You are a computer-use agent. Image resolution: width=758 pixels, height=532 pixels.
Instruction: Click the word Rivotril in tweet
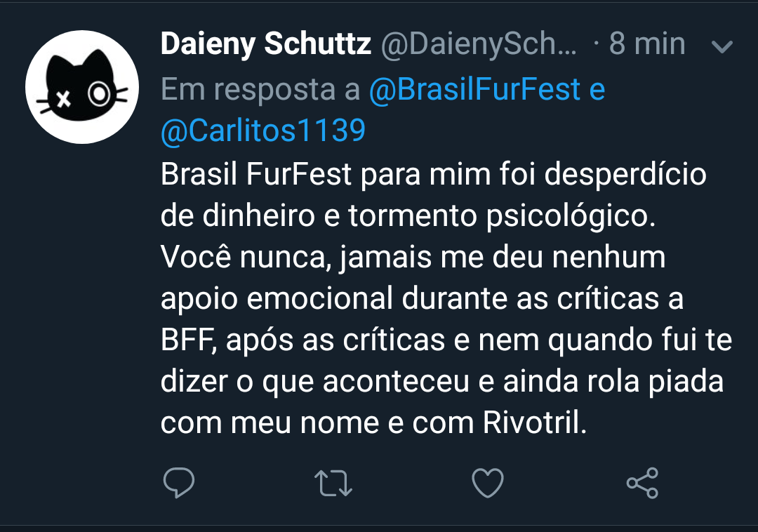pos(534,424)
